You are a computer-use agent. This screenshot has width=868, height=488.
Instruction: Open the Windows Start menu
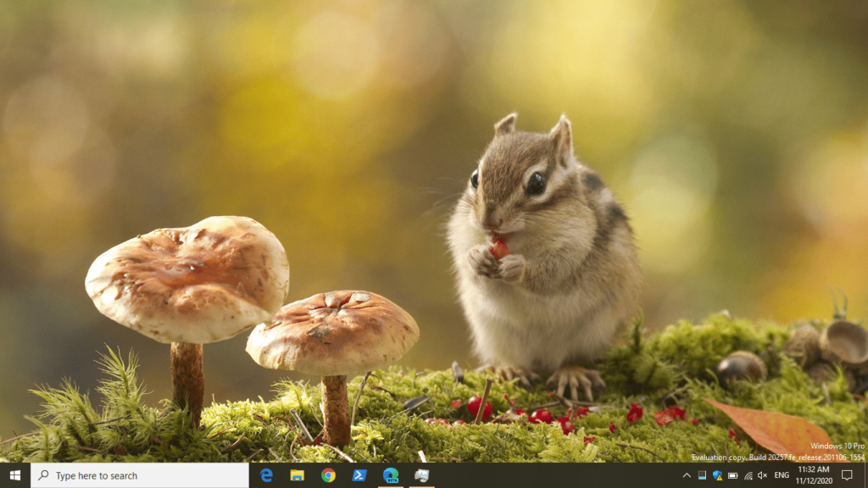15,475
